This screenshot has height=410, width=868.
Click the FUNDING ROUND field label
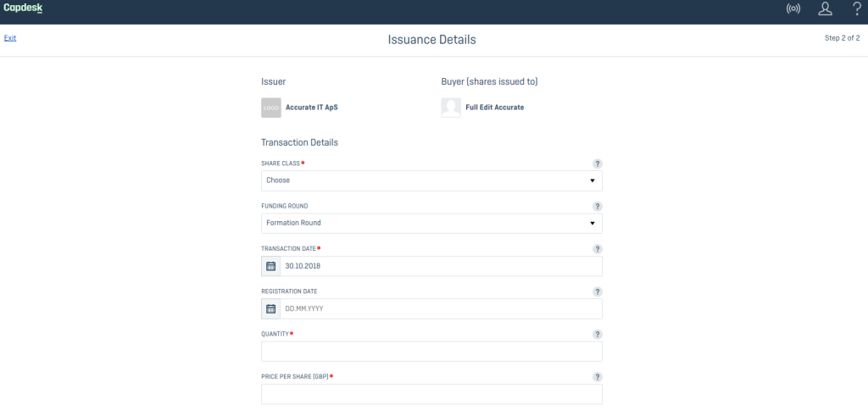[x=285, y=207]
